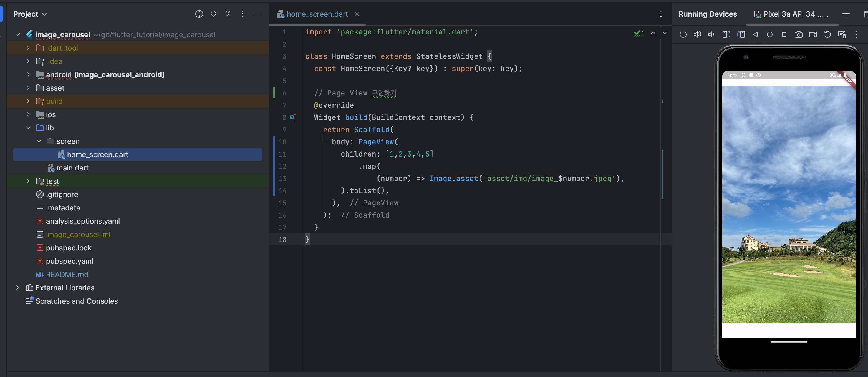Open the emulator snapshots icon

click(x=827, y=34)
